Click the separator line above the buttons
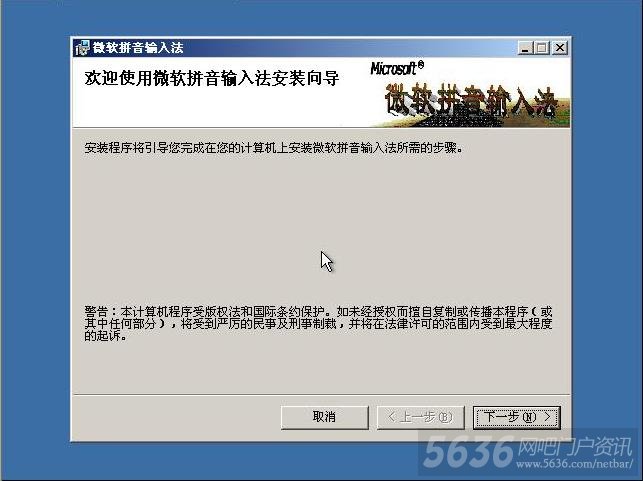The image size is (643, 481). 321,394
